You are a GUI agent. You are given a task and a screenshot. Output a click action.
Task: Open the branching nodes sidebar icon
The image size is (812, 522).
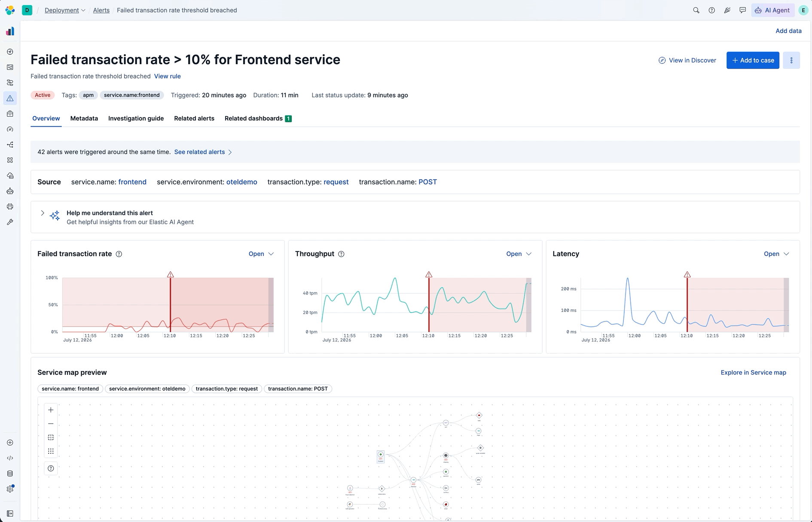pos(10,144)
